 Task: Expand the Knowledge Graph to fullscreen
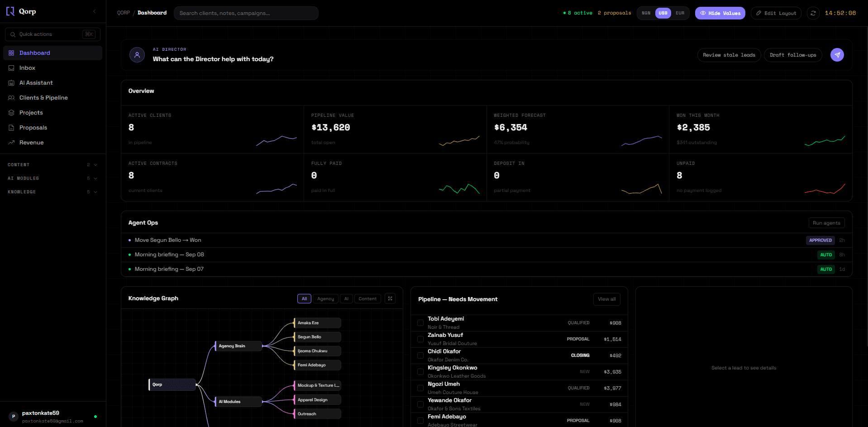click(x=390, y=299)
